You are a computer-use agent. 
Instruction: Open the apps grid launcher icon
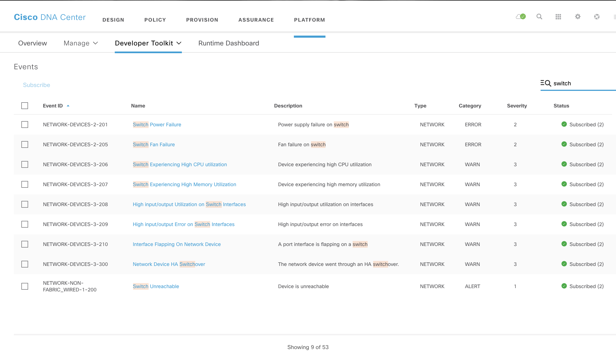[558, 17]
